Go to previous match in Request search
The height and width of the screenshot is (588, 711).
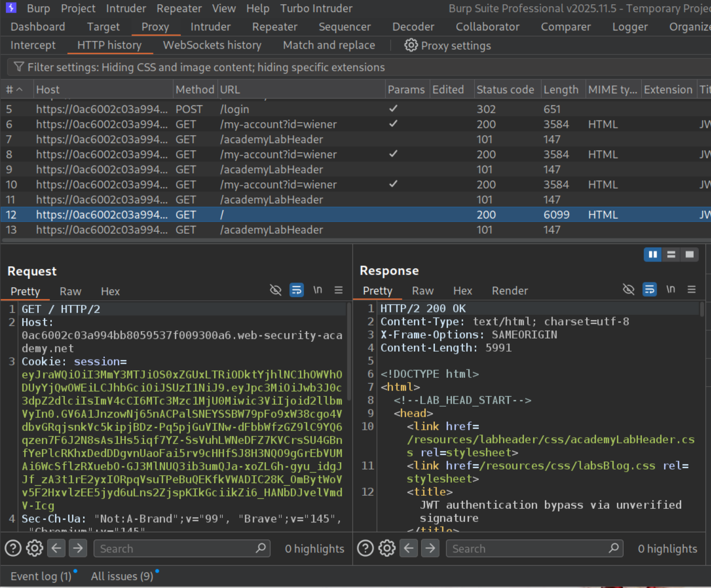click(x=57, y=548)
